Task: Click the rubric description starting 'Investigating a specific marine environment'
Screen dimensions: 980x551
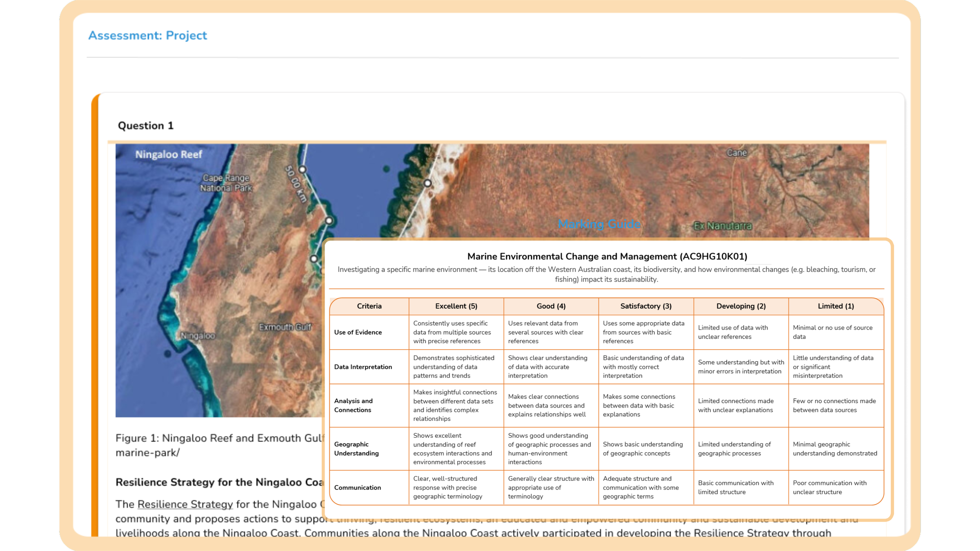Action: click(606, 274)
